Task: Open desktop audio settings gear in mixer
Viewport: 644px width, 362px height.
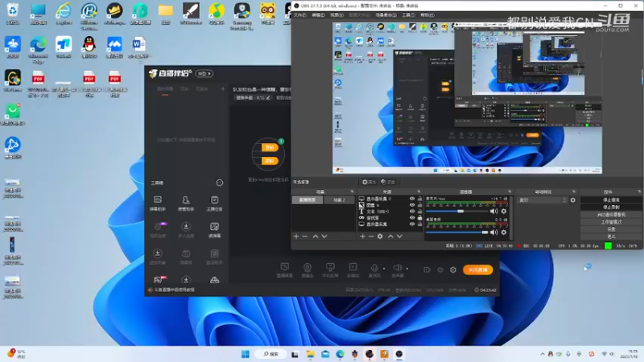Action: (x=504, y=232)
